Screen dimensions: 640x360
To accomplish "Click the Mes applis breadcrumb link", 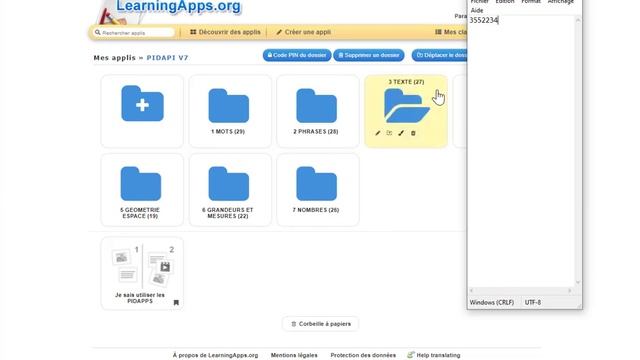I will pos(115,58).
